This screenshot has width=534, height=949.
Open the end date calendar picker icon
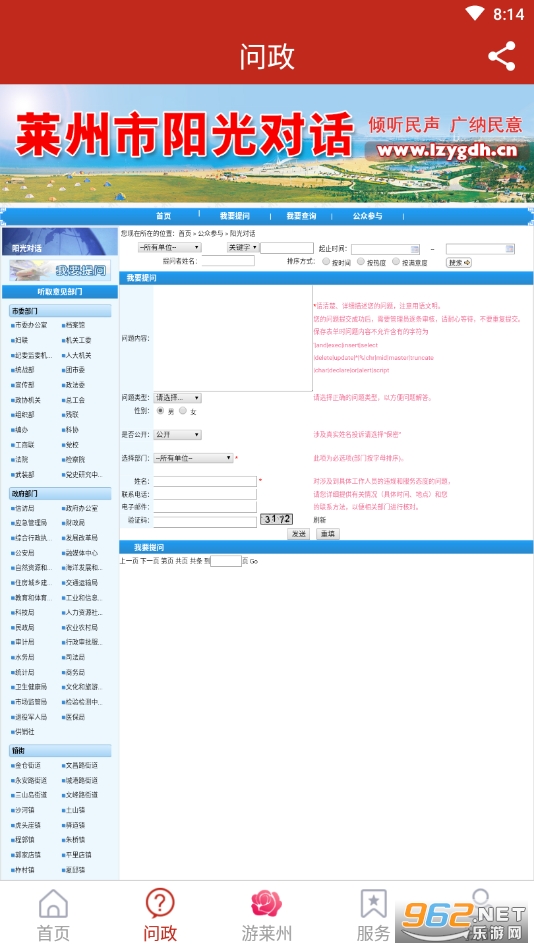(x=510, y=249)
